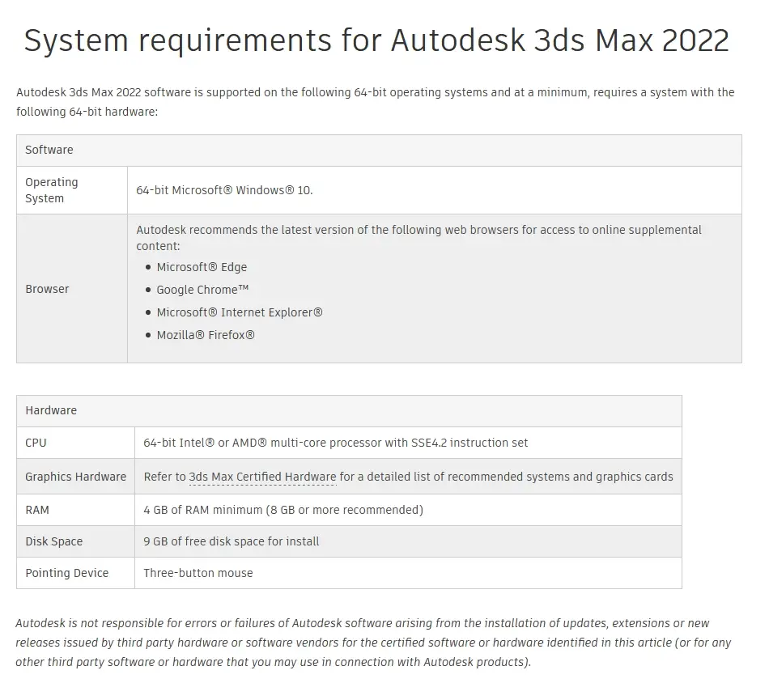Click the intro paragraph about 64-bit operating systems
Image resolution: width=769 pixels, height=700 pixels.
[375, 102]
